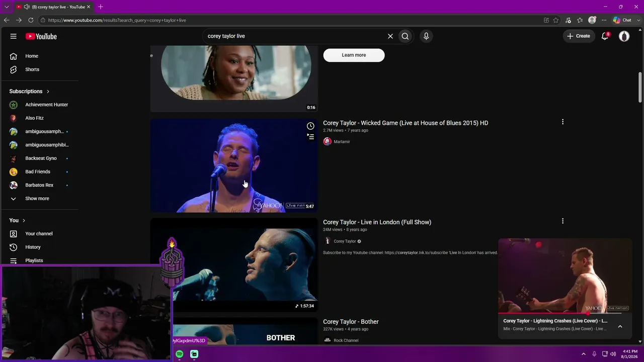
Task: Open the browser favorites list icon
Action: tap(580, 20)
